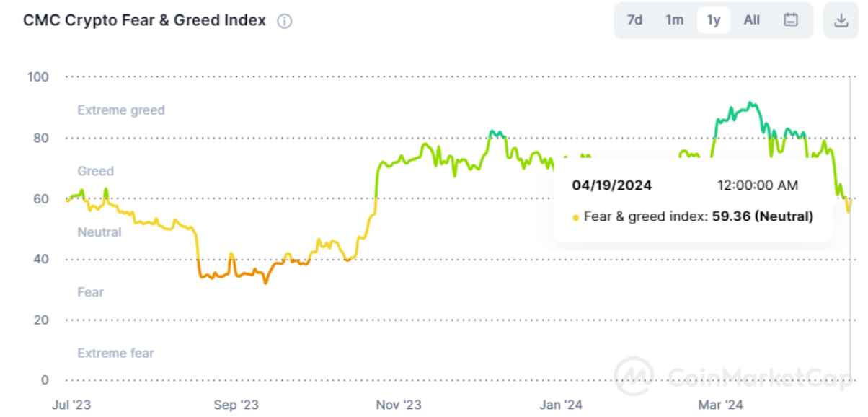The height and width of the screenshot is (417, 868).
Task: Click the yellow legend dot in the tooltip
Action: click(x=575, y=216)
